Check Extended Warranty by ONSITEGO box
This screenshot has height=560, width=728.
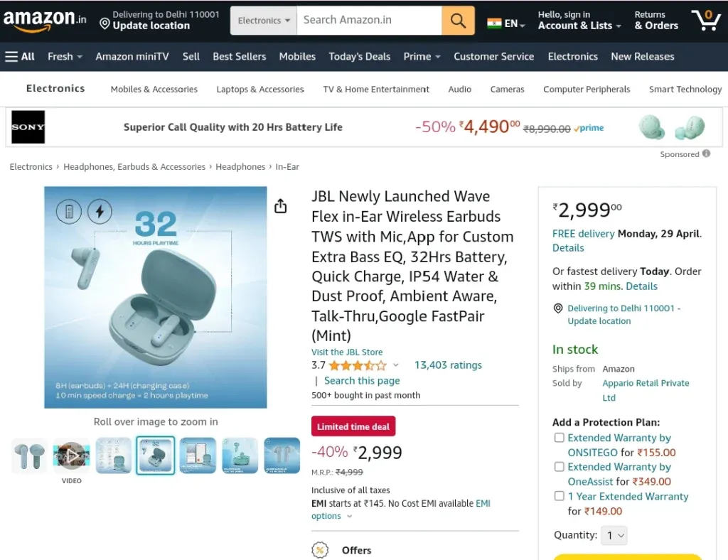click(560, 438)
